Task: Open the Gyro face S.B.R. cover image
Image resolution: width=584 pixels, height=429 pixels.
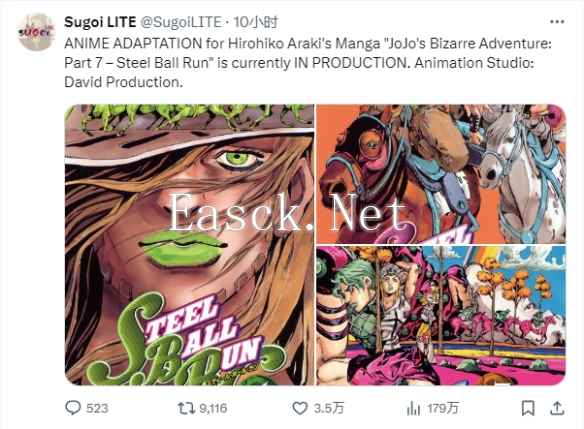Action: 190,245
